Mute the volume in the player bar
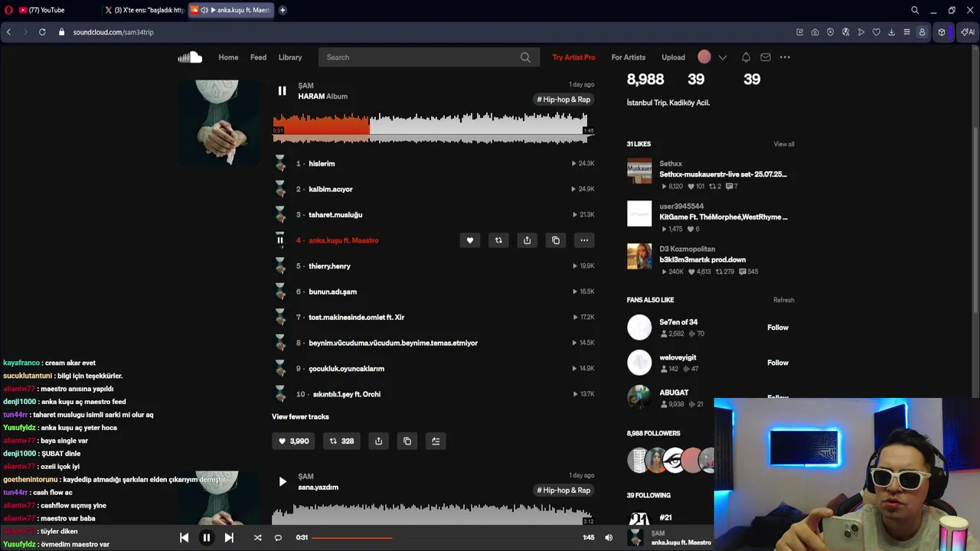 [x=609, y=538]
